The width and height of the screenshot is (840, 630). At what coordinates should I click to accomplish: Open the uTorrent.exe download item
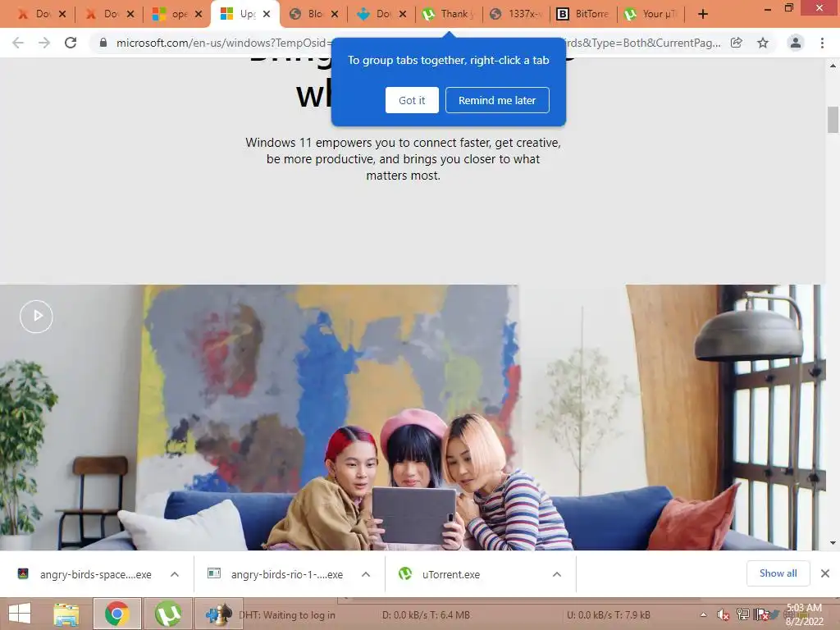(441, 574)
